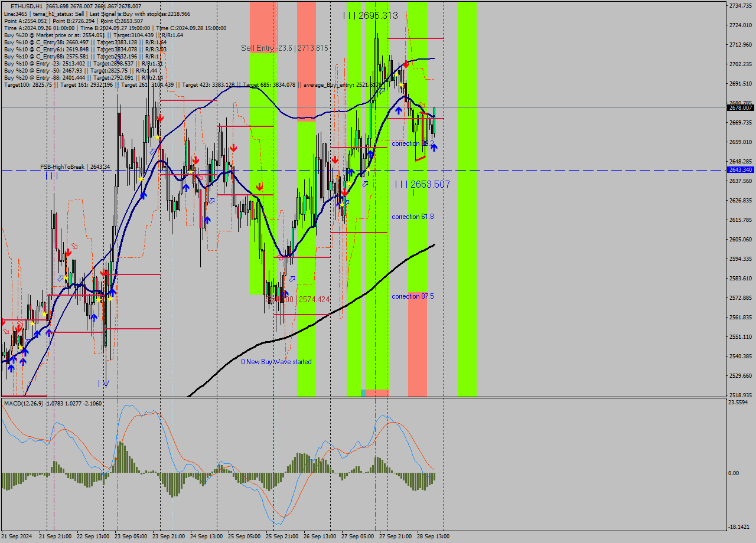756x543 pixels.
Task: Select the 'Line:3465 | tema_h1_status: Sell' info line
Action: tap(97, 14)
